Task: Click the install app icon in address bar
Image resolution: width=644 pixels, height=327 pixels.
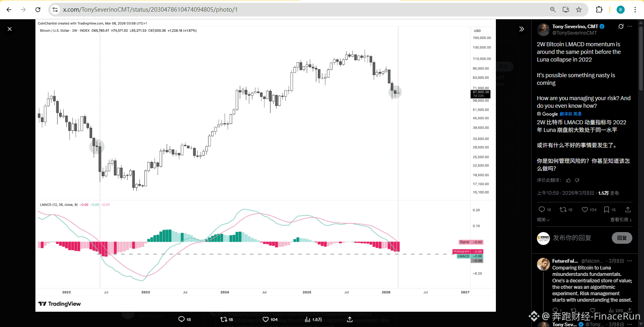Action: [566, 10]
